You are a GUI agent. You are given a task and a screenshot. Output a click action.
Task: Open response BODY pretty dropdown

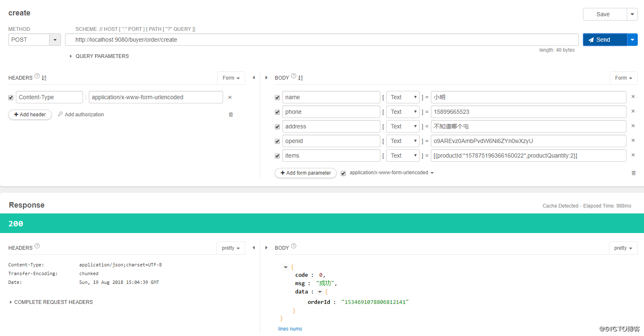point(623,248)
